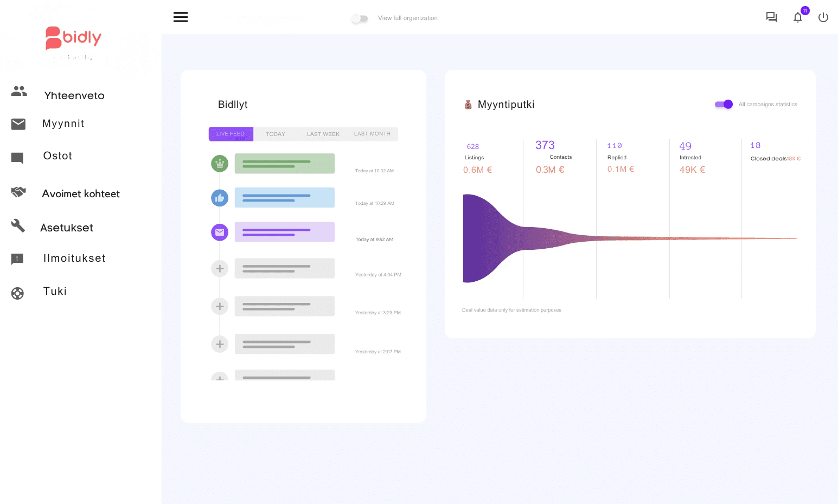
Task: Open the gray feed item at Yesterday 2:07 PM
Action: coord(285,344)
